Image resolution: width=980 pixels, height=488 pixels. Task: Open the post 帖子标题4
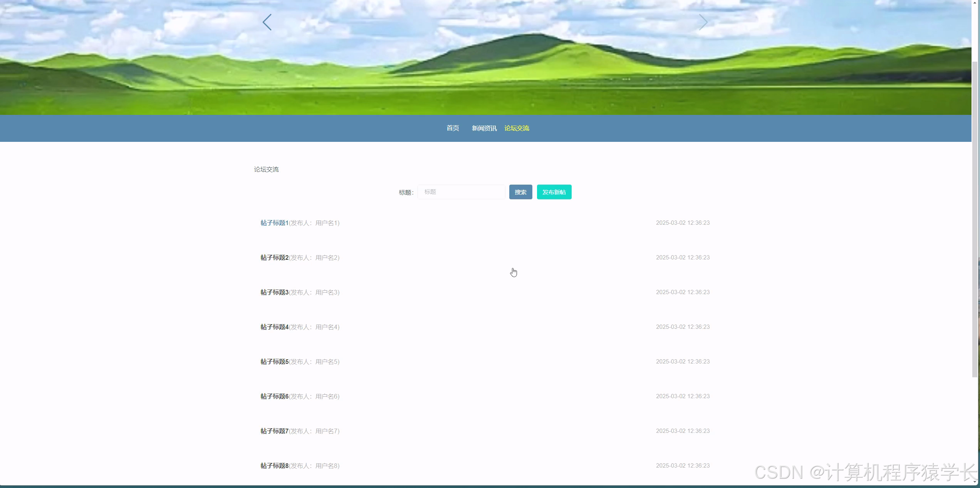(274, 326)
